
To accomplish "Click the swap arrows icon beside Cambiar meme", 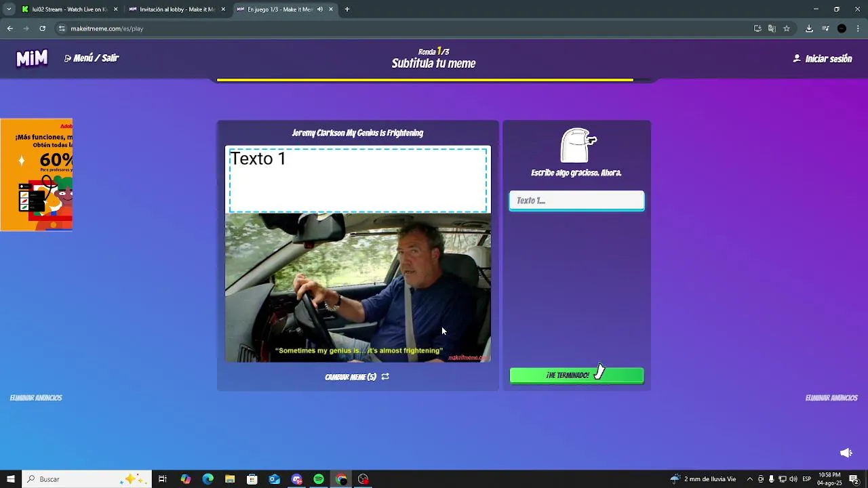I will coord(385,377).
